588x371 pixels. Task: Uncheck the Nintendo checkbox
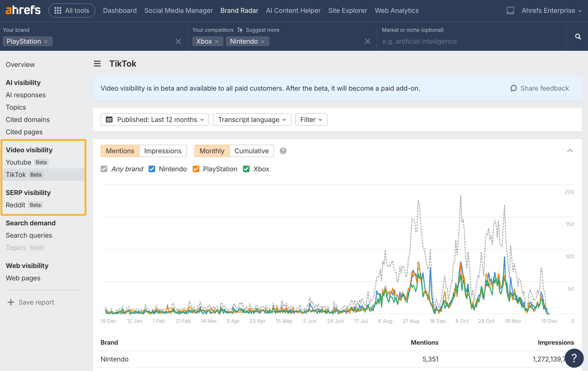click(152, 169)
